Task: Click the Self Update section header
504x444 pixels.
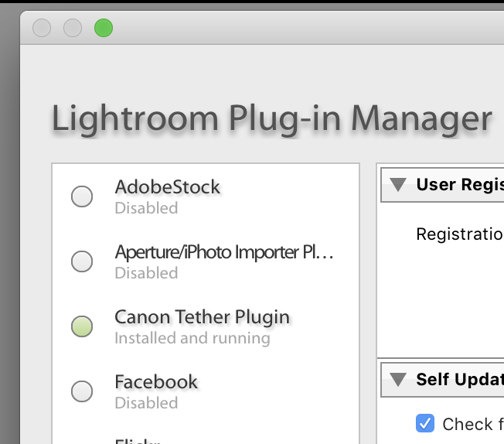Action: tap(459, 380)
